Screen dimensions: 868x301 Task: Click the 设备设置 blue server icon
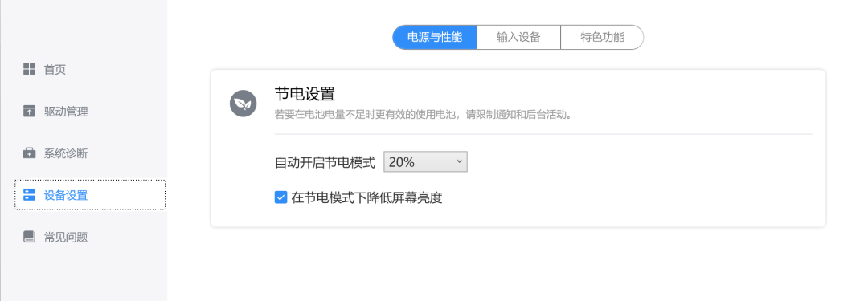pos(30,195)
